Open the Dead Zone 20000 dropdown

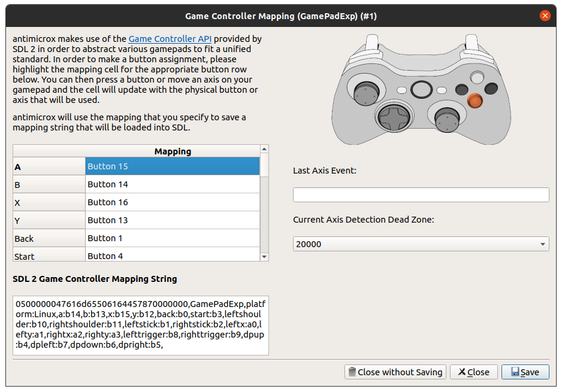[421, 244]
